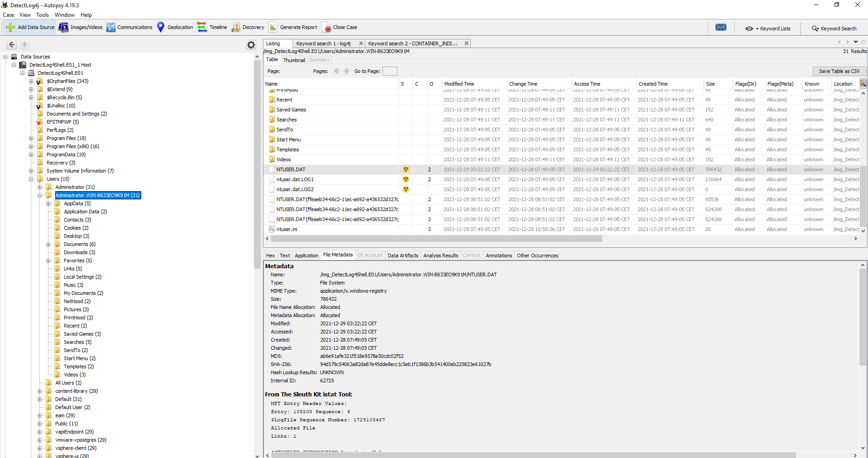The image size is (868, 458).
Task: Navigate back with the left arrow button
Action: point(12,44)
